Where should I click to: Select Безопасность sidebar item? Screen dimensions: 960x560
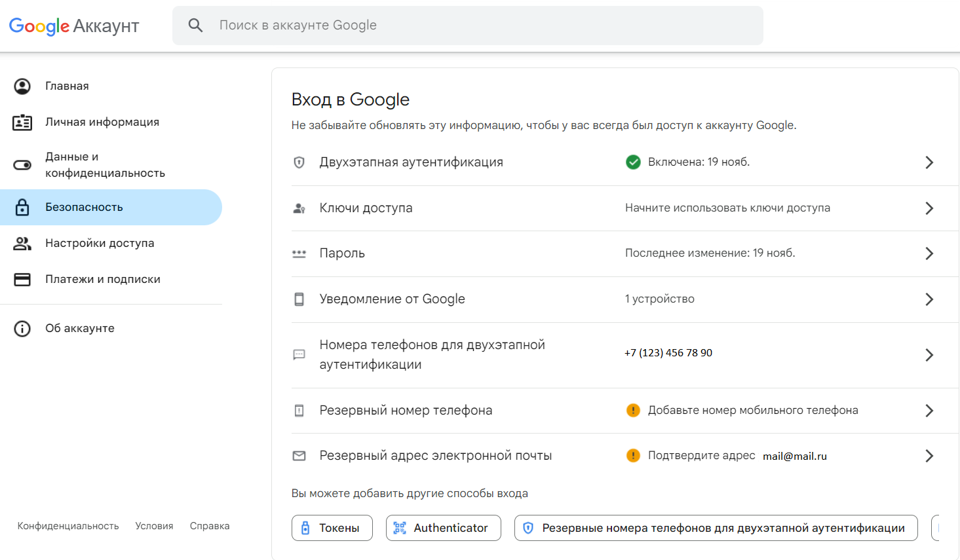coord(111,207)
